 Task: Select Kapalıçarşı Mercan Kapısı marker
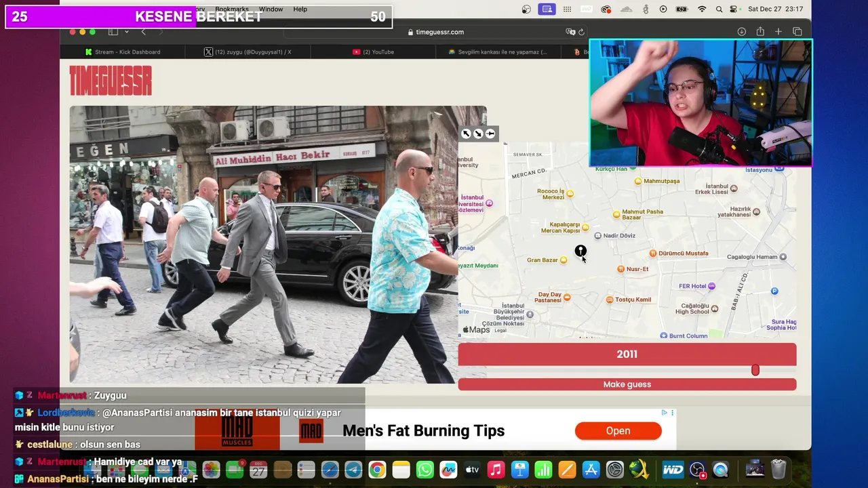[585, 228]
